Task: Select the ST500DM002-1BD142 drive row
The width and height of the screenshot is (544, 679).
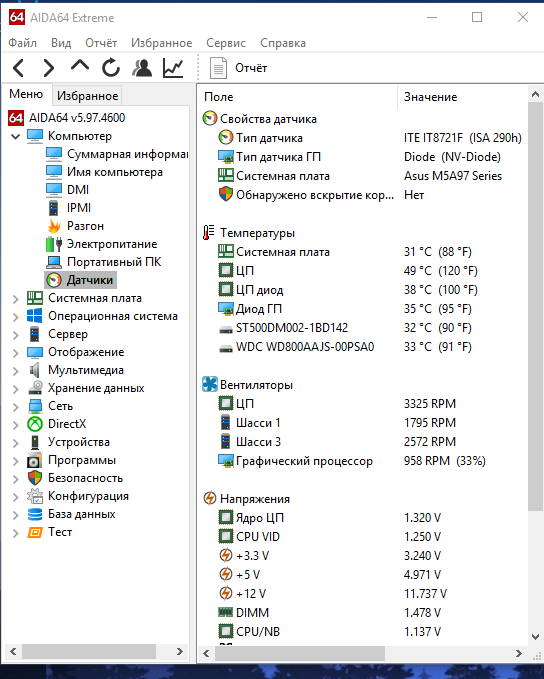Action: click(365, 328)
